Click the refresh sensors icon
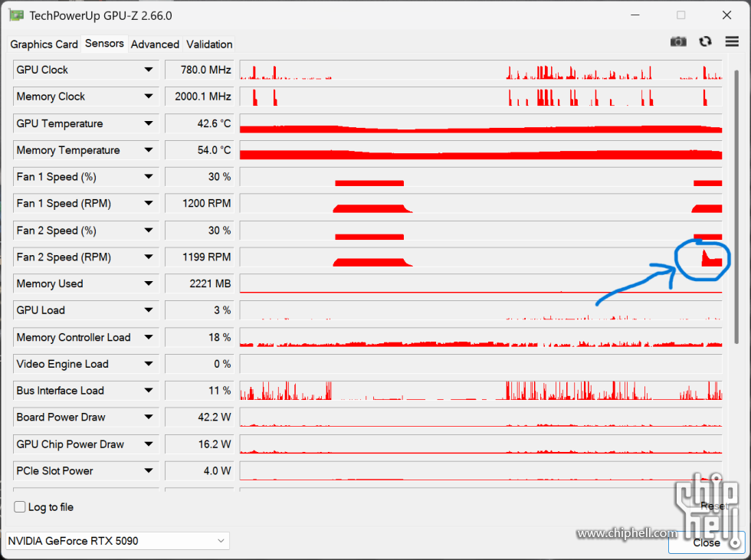Image resolution: width=751 pixels, height=560 pixels. (705, 41)
